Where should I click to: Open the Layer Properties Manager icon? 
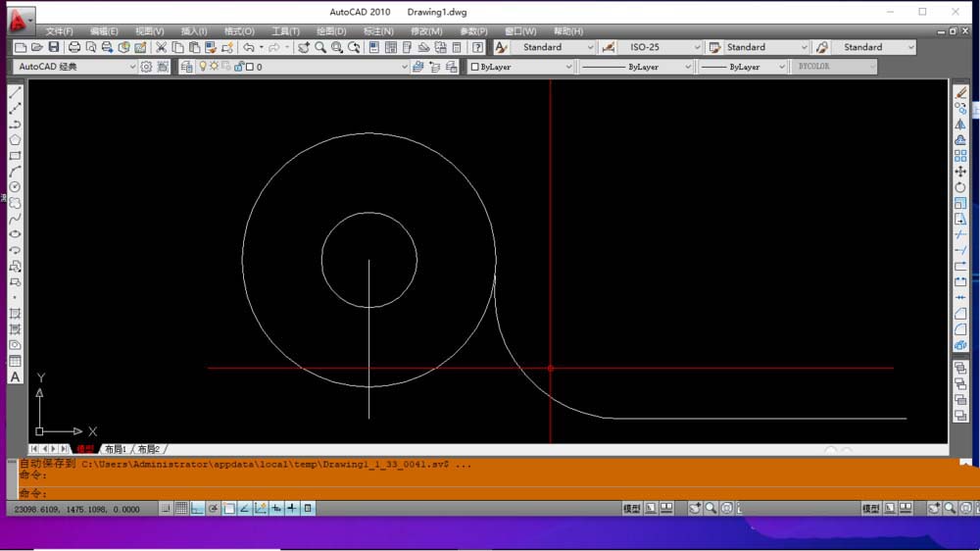point(186,67)
